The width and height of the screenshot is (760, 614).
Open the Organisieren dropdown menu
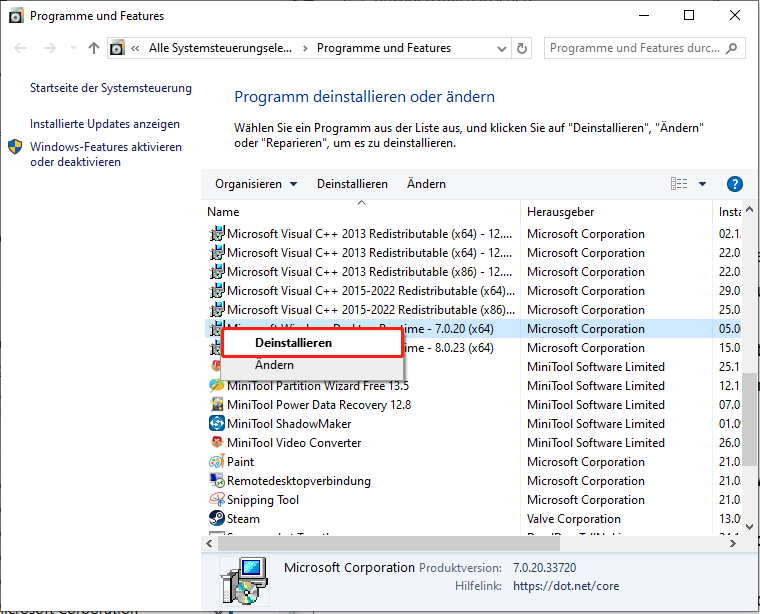pos(256,184)
